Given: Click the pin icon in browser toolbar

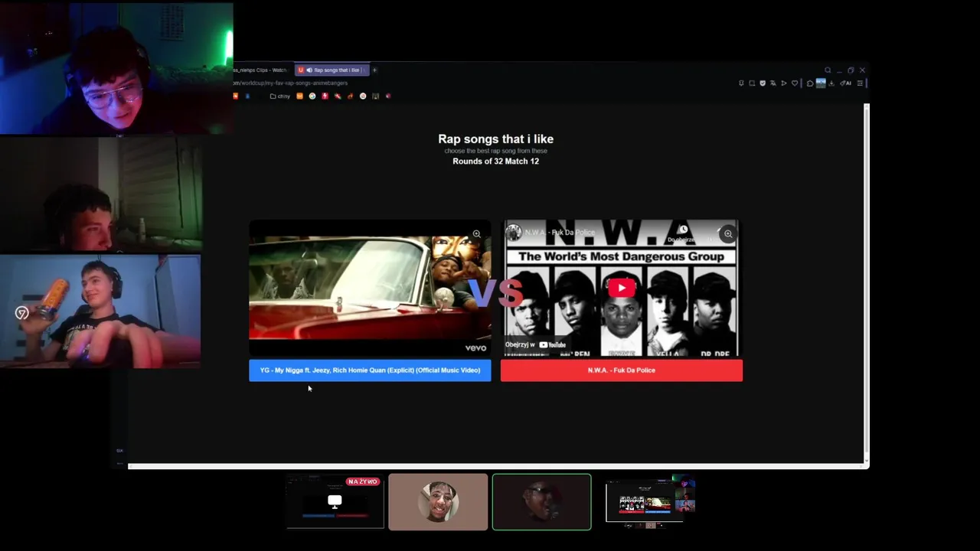Looking at the screenshot, I should [x=741, y=83].
